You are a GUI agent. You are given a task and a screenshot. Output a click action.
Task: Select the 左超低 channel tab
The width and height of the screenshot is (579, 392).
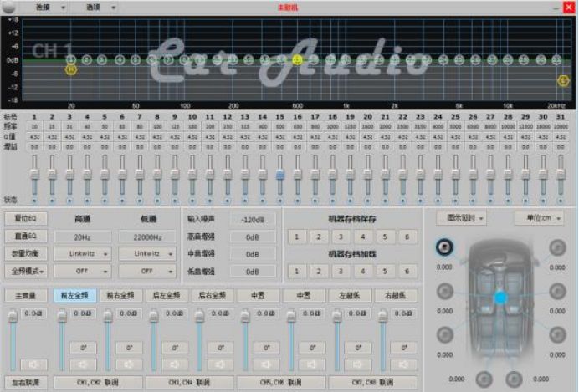pos(350,295)
